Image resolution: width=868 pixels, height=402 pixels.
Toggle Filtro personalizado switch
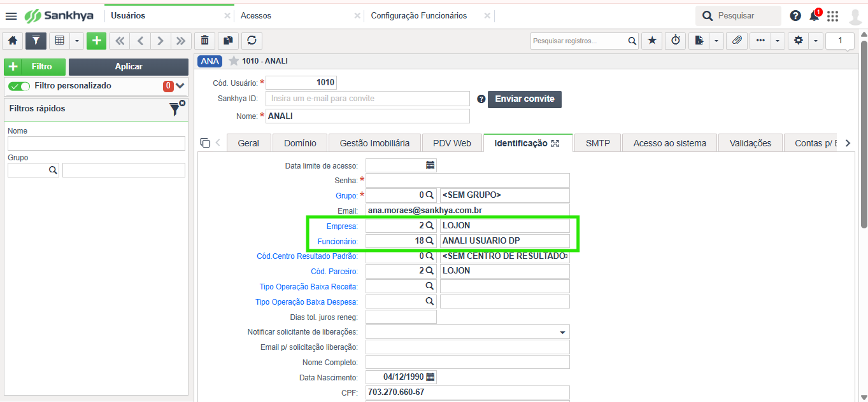tap(19, 86)
